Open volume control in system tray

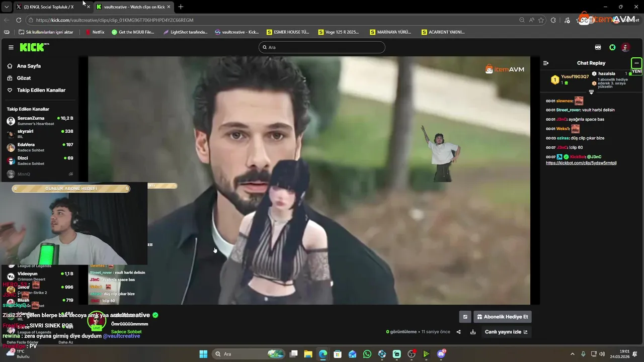tap(602, 354)
